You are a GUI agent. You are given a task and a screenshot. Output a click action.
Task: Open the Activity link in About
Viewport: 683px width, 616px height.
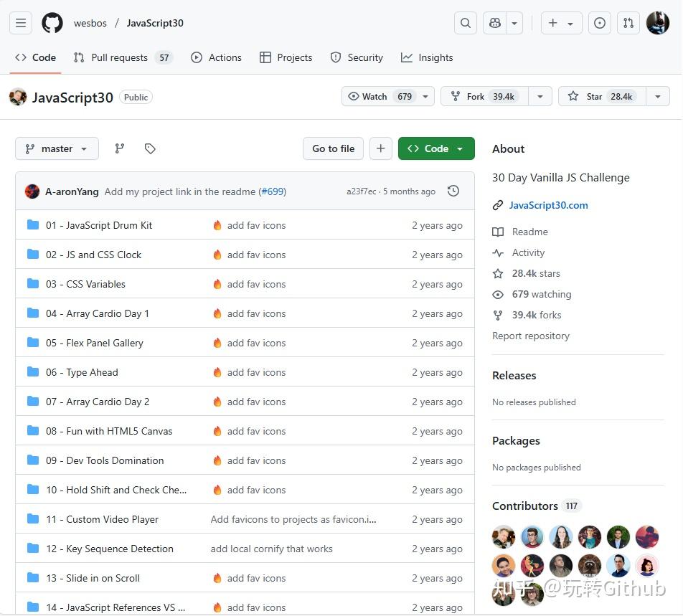click(528, 252)
